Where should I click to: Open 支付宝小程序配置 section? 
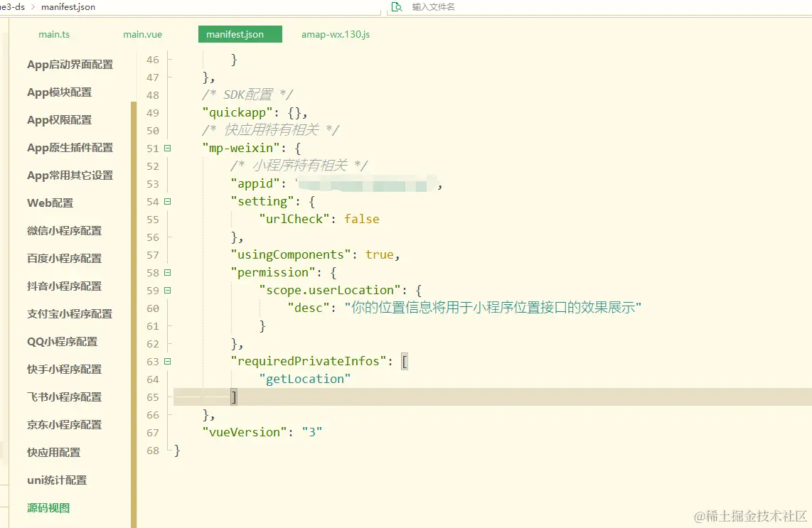pos(70,313)
